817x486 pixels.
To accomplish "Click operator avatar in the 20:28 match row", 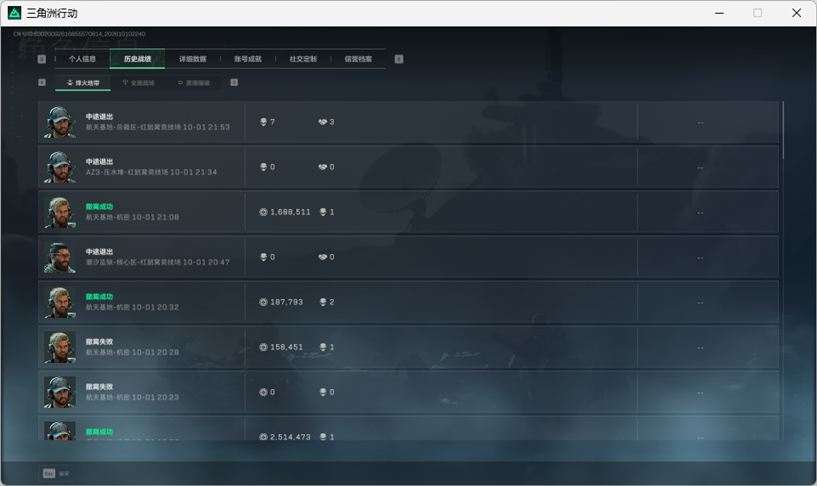I will pyautogui.click(x=59, y=347).
